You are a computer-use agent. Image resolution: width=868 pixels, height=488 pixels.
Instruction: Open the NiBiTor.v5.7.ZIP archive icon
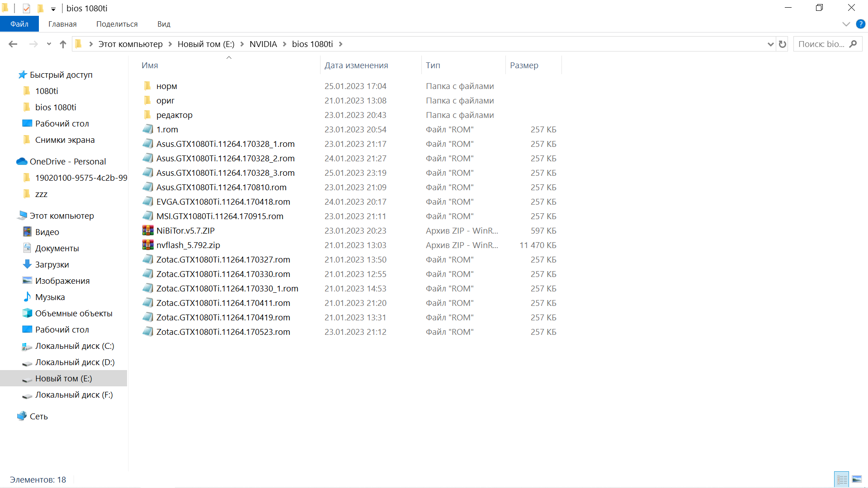point(148,230)
